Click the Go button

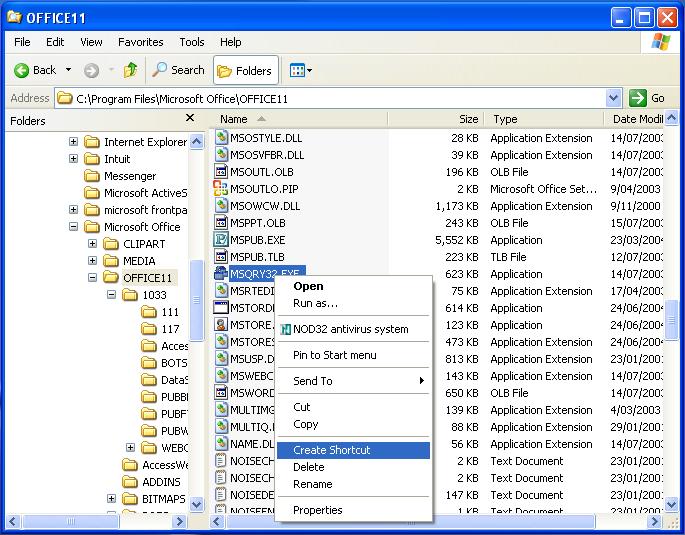pos(647,98)
